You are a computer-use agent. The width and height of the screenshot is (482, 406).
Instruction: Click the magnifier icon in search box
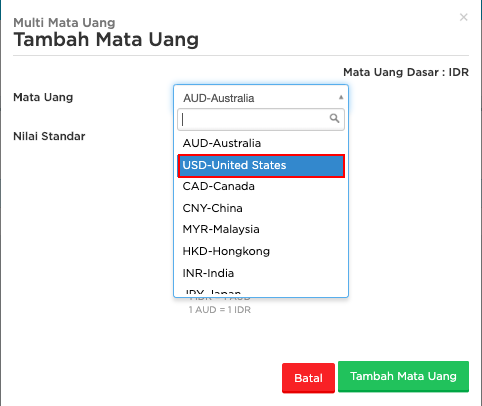(334, 118)
